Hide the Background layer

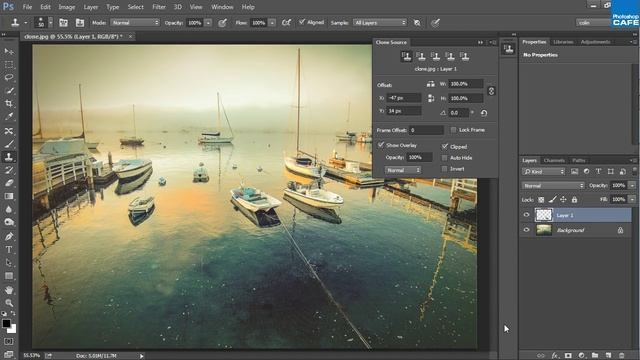(x=526, y=230)
